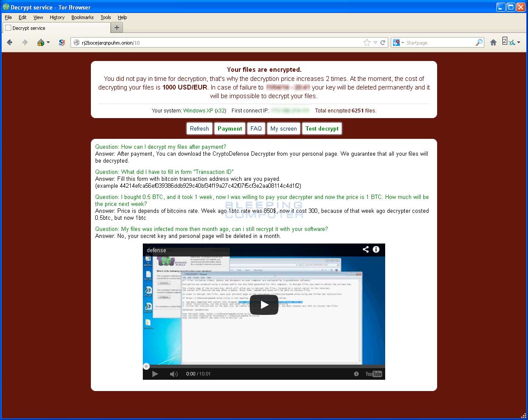Click the My screen button
The width and height of the screenshot is (528, 420).
[283, 128]
